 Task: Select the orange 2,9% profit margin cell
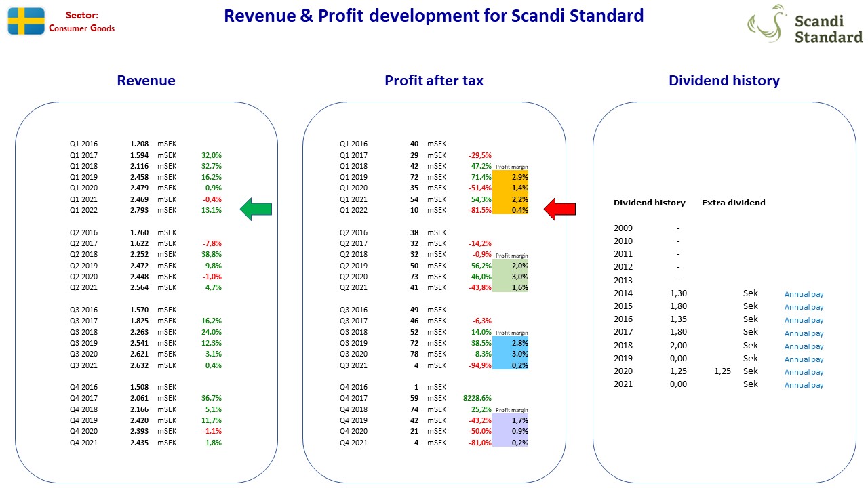(511, 177)
